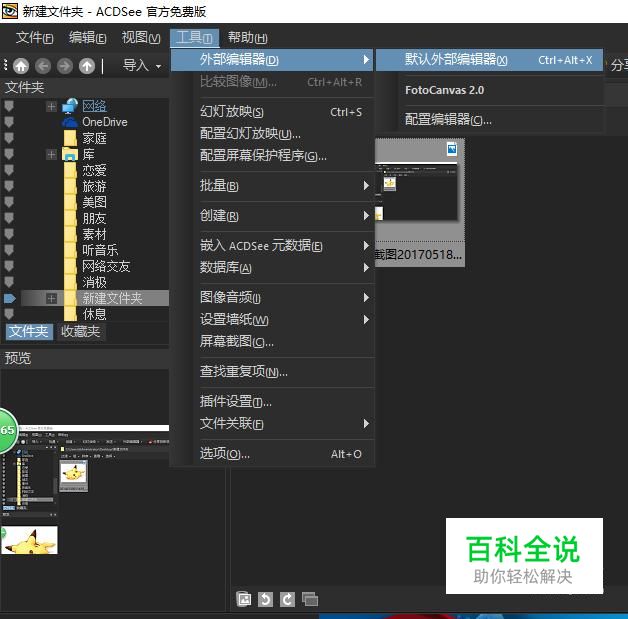Open the 编辑 menu
This screenshot has width=628, height=619.
pyautogui.click(x=87, y=38)
